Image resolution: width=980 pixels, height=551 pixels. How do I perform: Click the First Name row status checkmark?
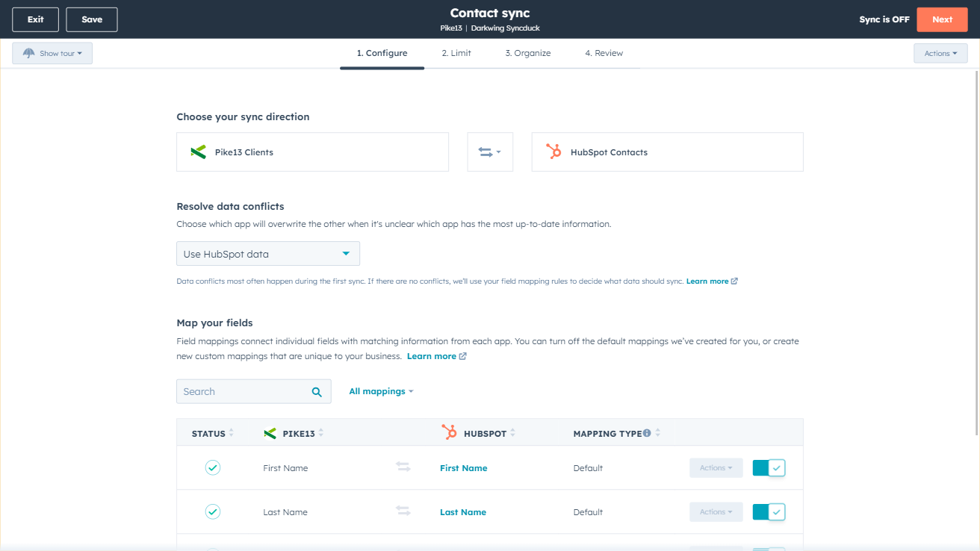tap(213, 468)
